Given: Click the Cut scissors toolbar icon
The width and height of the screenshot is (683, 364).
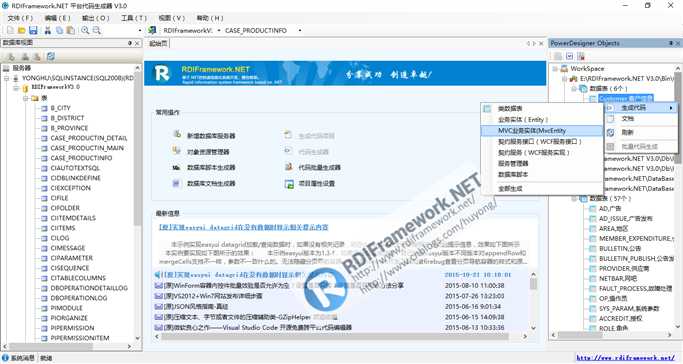Looking at the screenshot, I should pyautogui.click(x=47, y=30).
